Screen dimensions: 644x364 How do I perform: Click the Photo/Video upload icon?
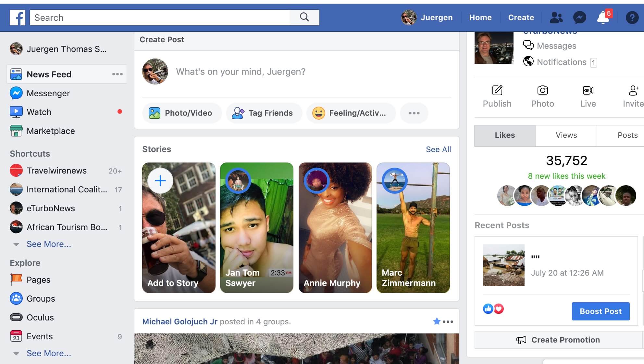(x=155, y=113)
